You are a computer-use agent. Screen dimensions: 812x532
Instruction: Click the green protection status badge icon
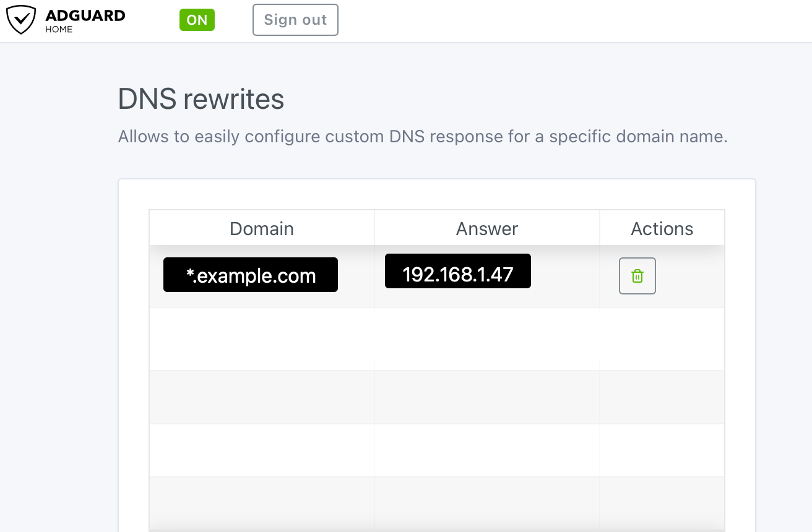tap(197, 20)
